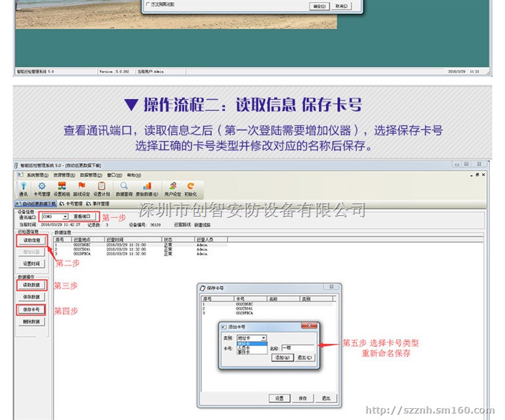Click the 巡查地点 column header
The height and width of the screenshot is (420, 505).
pos(88,240)
